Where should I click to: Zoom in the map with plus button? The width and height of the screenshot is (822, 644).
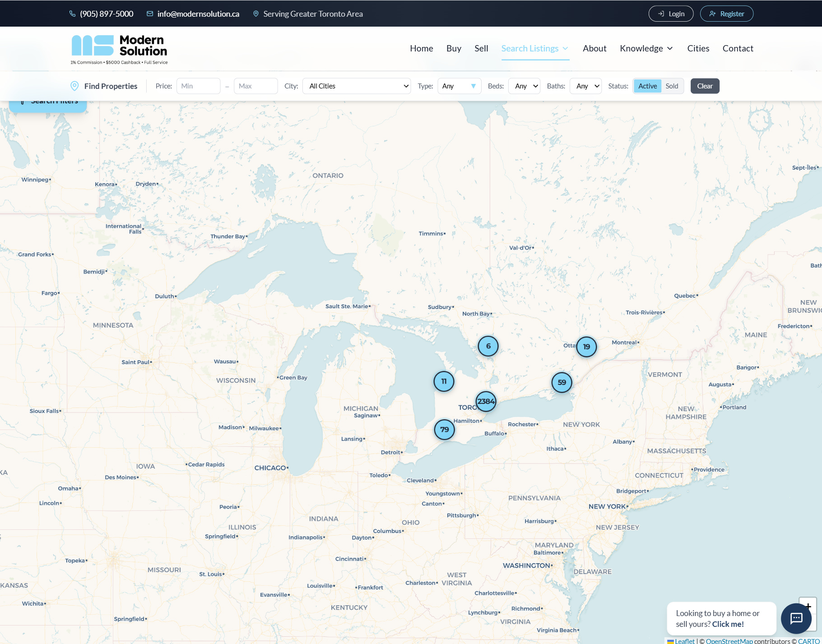point(808,606)
